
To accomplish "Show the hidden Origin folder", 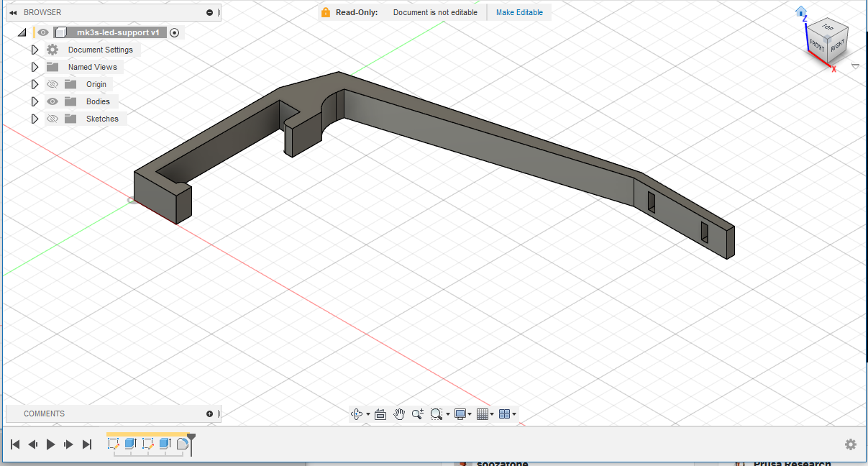I will 52,84.
